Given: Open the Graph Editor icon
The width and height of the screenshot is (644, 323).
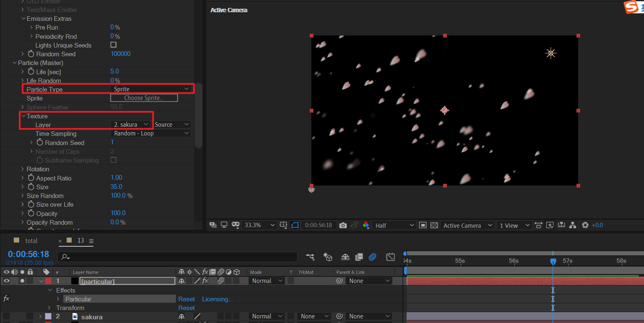Looking at the screenshot, I should (390, 257).
